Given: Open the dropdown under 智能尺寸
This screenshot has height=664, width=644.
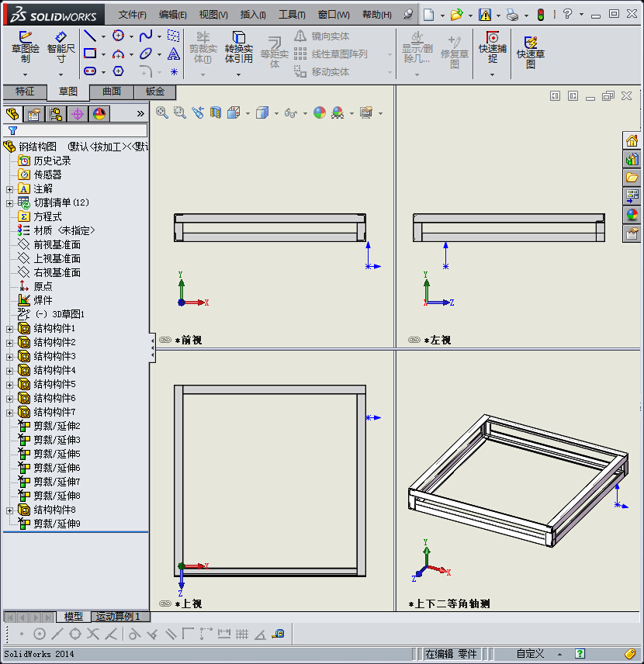Looking at the screenshot, I should (61, 74).
